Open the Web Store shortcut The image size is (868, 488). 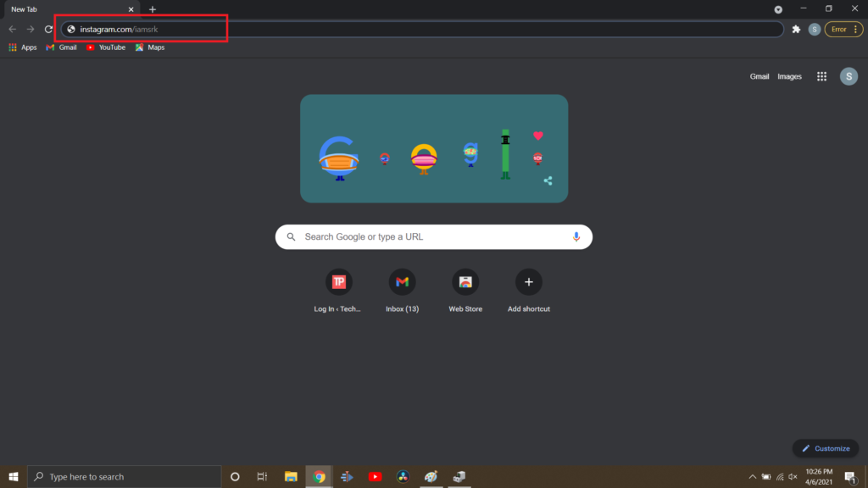465,291
